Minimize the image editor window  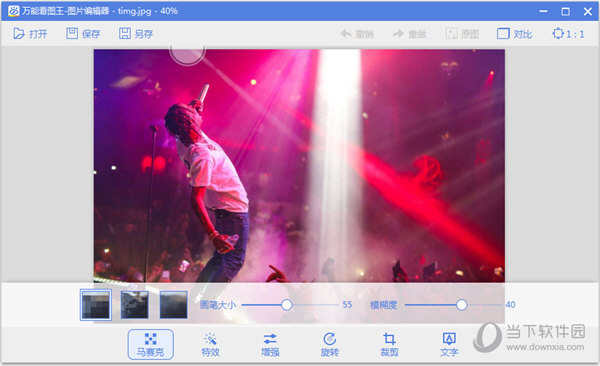(x=543, y=11)
